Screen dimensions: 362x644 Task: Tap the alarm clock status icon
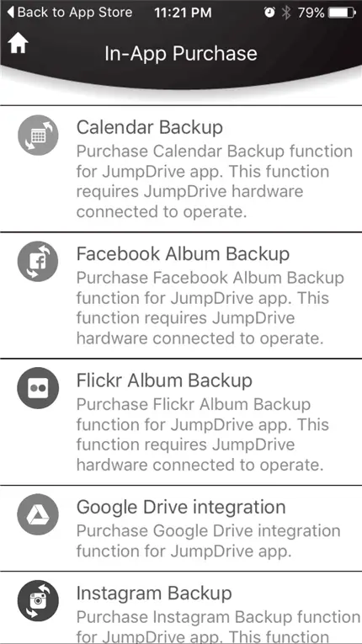[x=269, y=13]
